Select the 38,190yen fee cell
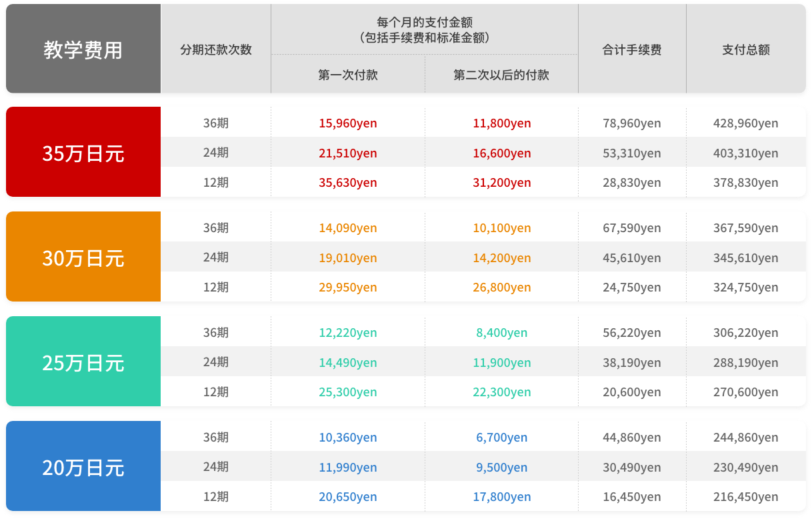 click(632, 363)
